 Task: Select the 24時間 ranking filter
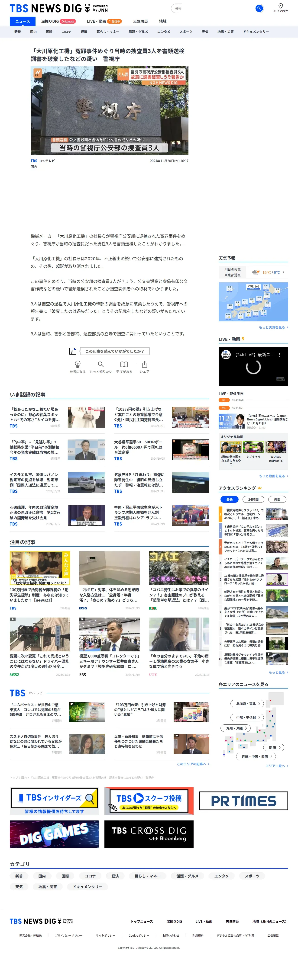[x=253, y=499]
